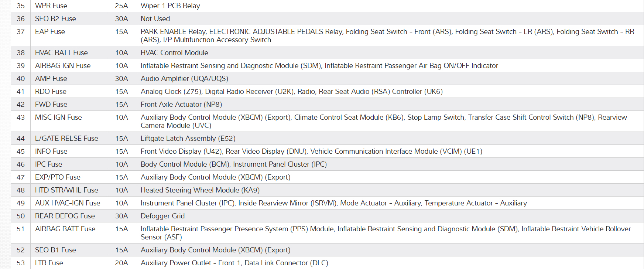The height and width of the screenshot is (269, 644).
Task: Select Audio Amplifier (UQA/UQS) description text
Action: 184,79
